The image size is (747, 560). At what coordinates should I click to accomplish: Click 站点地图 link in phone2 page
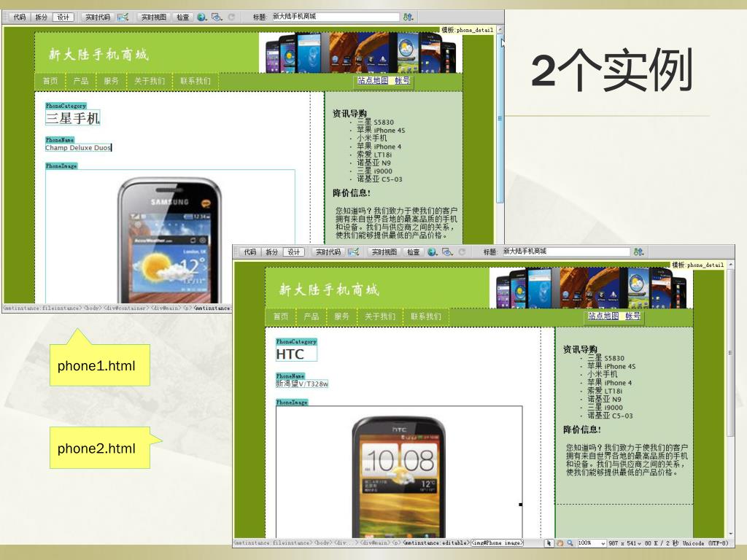pos(603,316)
